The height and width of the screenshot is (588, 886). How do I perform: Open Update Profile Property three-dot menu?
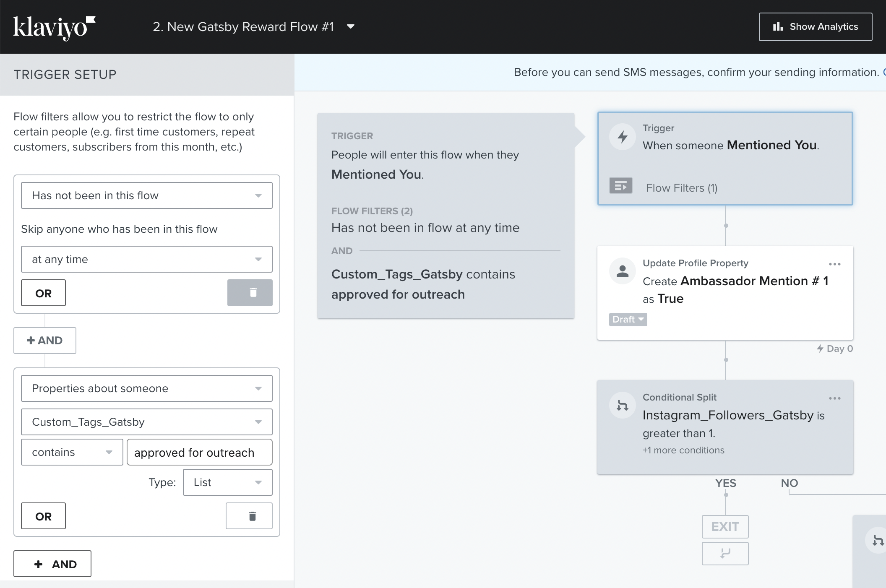[835, 264]
